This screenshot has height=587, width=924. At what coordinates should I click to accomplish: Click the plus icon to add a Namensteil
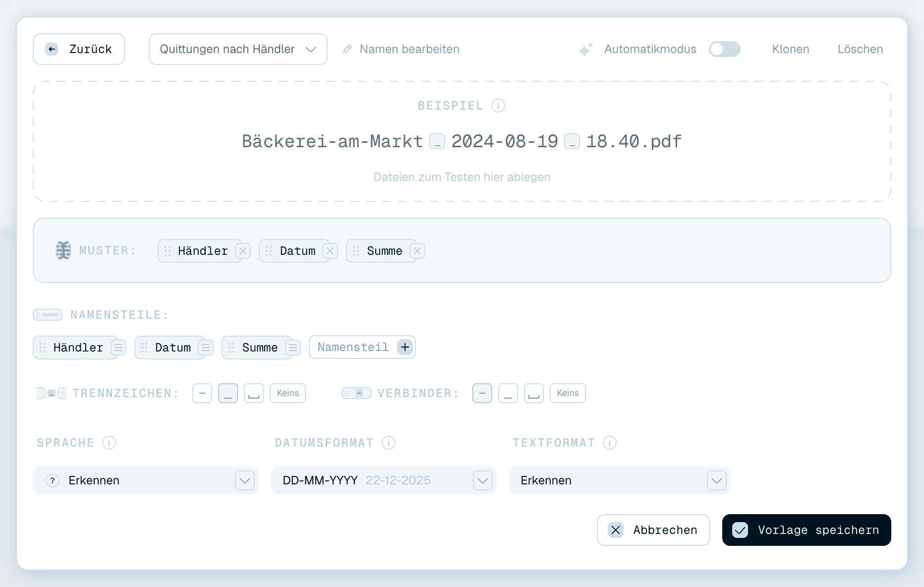(x=405, y=347)
